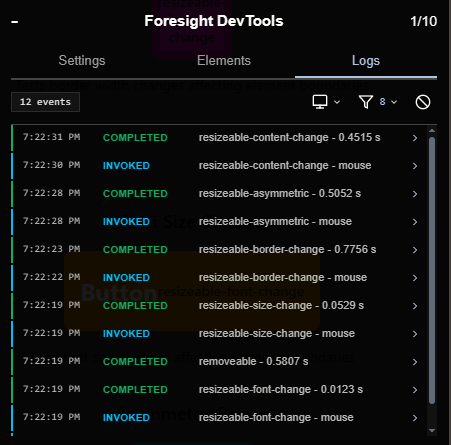The width and height of the screenshot is (451, 445).
Task: Click the 7:22:22 PM timestamp
Action: [x=51, y=277]
